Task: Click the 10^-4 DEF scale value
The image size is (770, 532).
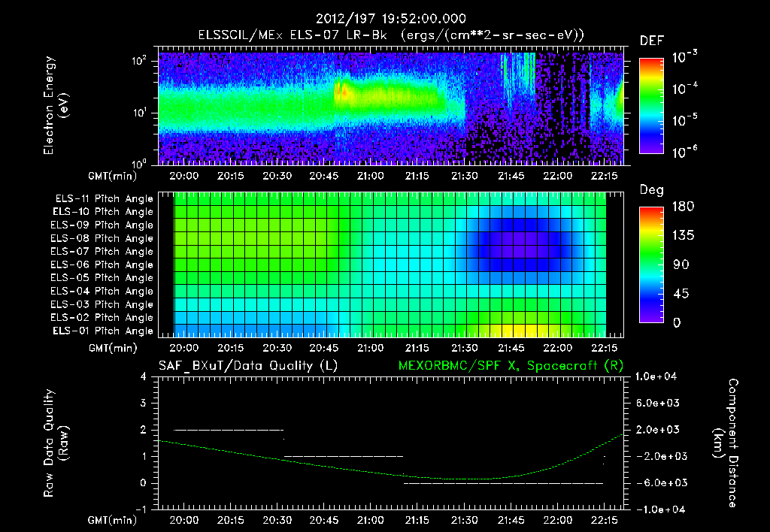Action: coord(684,88)
